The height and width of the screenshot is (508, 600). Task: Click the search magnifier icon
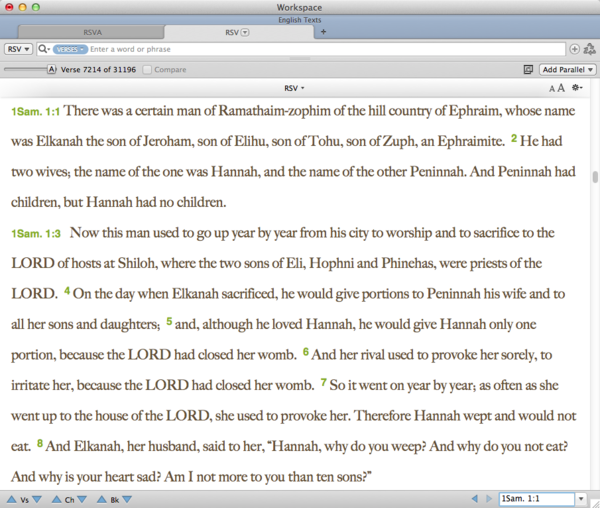click(x=43, y=49)
